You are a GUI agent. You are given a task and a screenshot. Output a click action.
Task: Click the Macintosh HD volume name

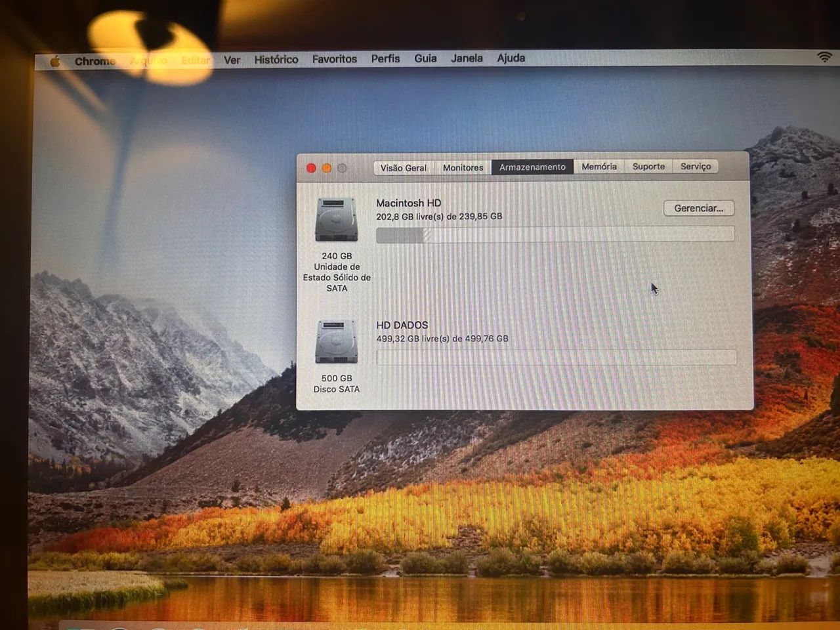(408, 203)
